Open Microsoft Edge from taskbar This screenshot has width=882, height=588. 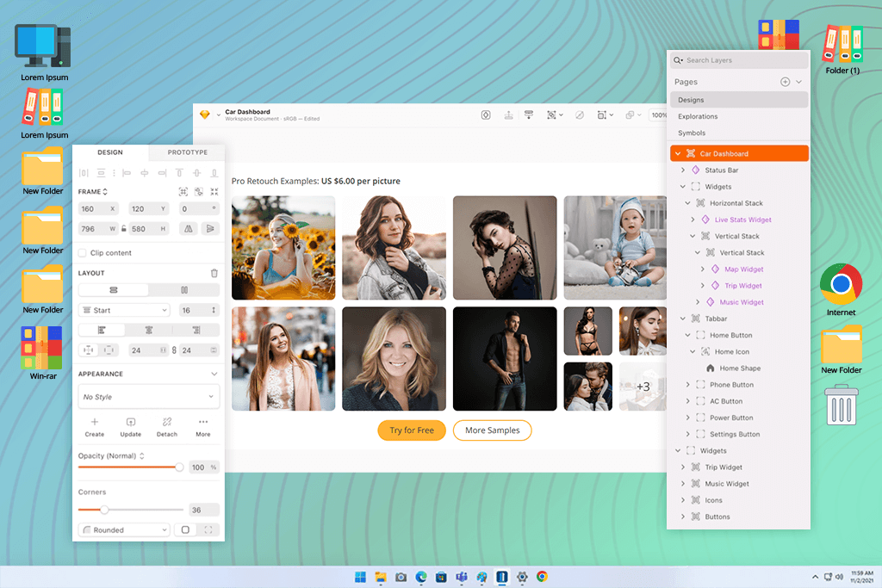click(x=420, y=577)
